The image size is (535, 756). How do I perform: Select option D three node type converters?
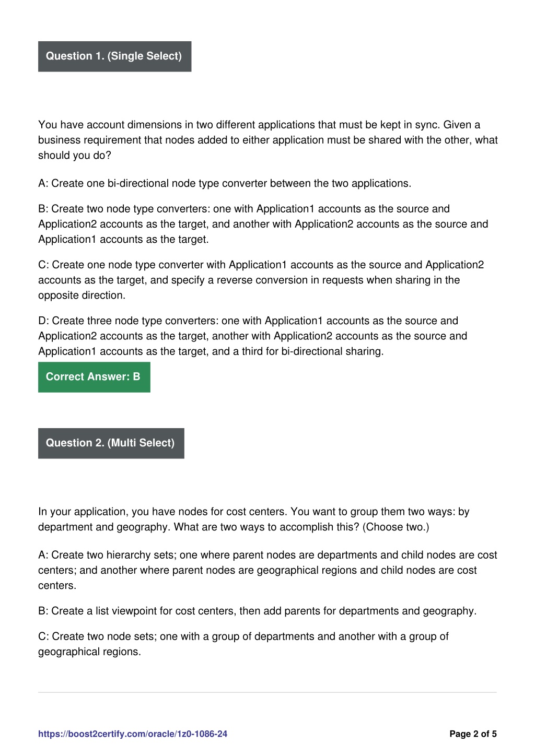(253, 336)
